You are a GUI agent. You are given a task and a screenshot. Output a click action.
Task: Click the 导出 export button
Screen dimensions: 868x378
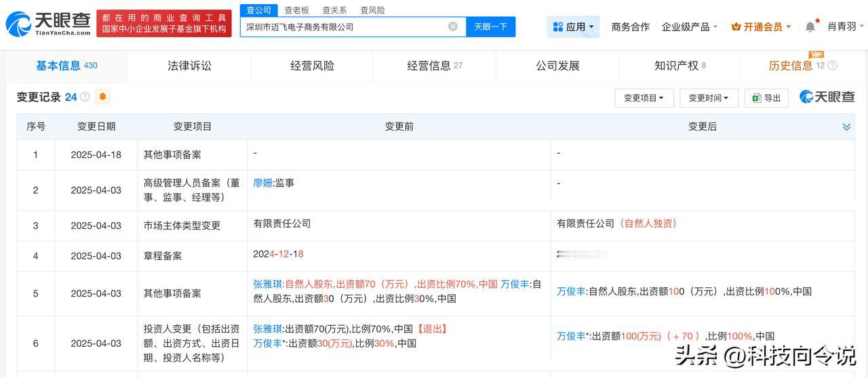click(x=766, y=98)
